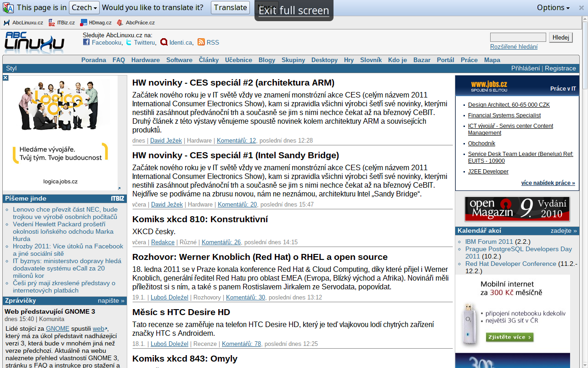This screenshot has width=588, height=368.
Task: Click více nabídek práce » link
Action: (548, 183)
